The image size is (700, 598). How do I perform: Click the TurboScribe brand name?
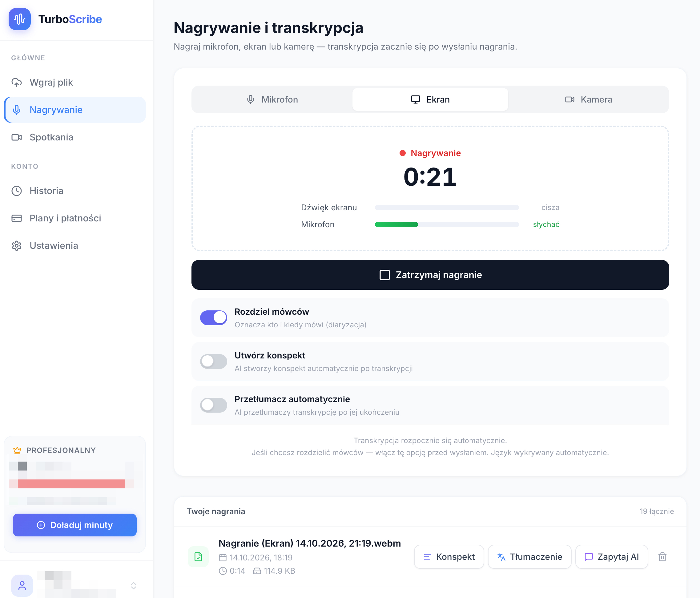(70, 19)
